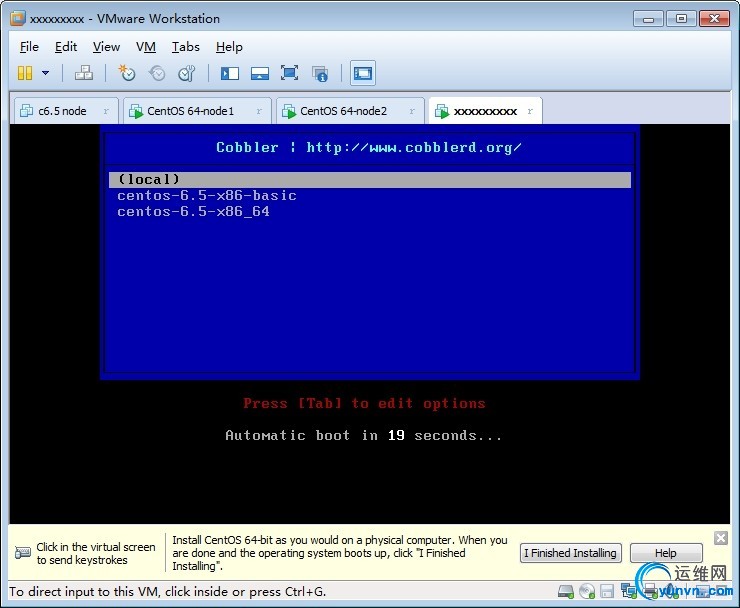This screenshot has height=608, width=740.
Task: Open the snapshot manager icon
Action: (x=187, y=73)
